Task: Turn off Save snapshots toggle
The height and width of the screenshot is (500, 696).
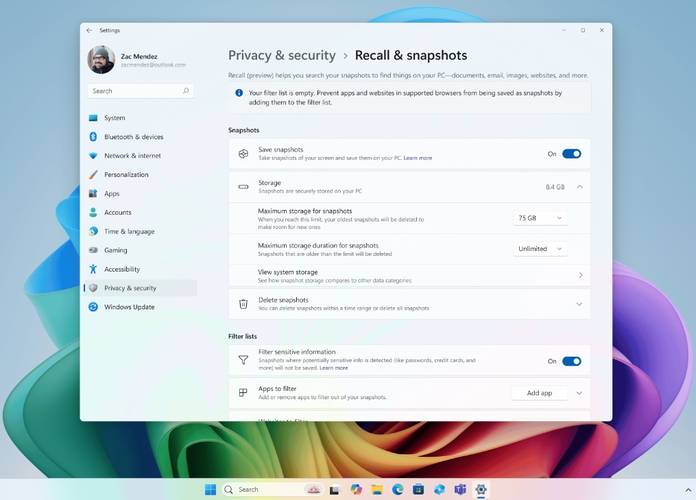Action: point(571,154)
